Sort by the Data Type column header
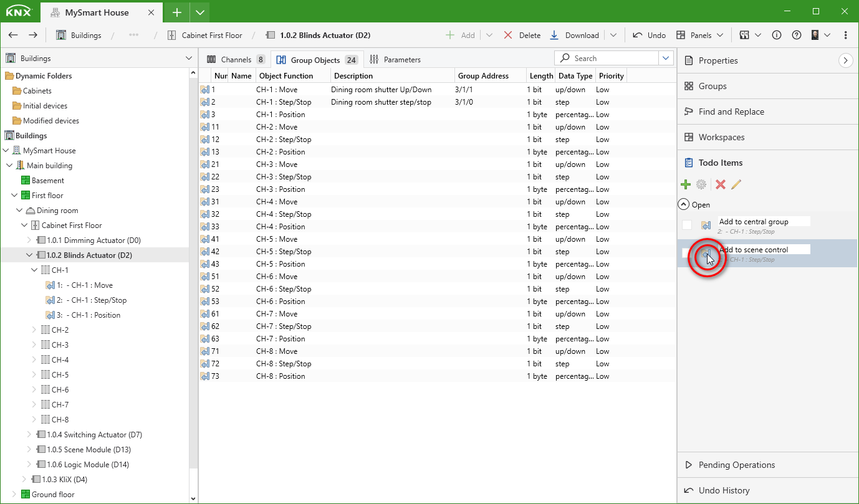This screenshot has height=504, width=859. 575,76
